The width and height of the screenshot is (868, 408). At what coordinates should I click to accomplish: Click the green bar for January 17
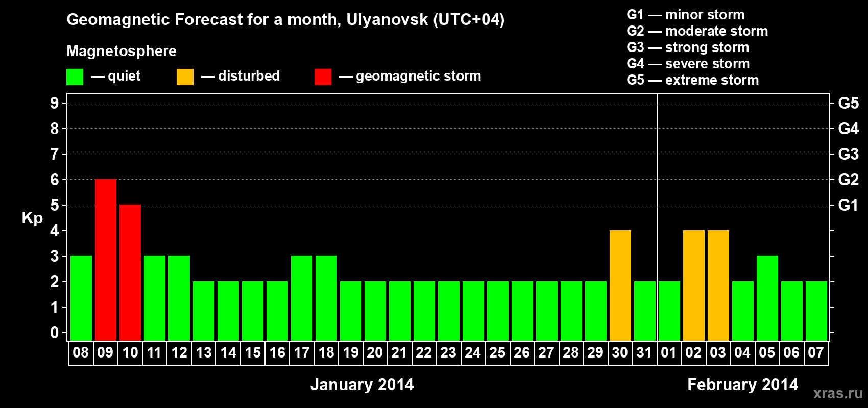click(x=302, y=298)
